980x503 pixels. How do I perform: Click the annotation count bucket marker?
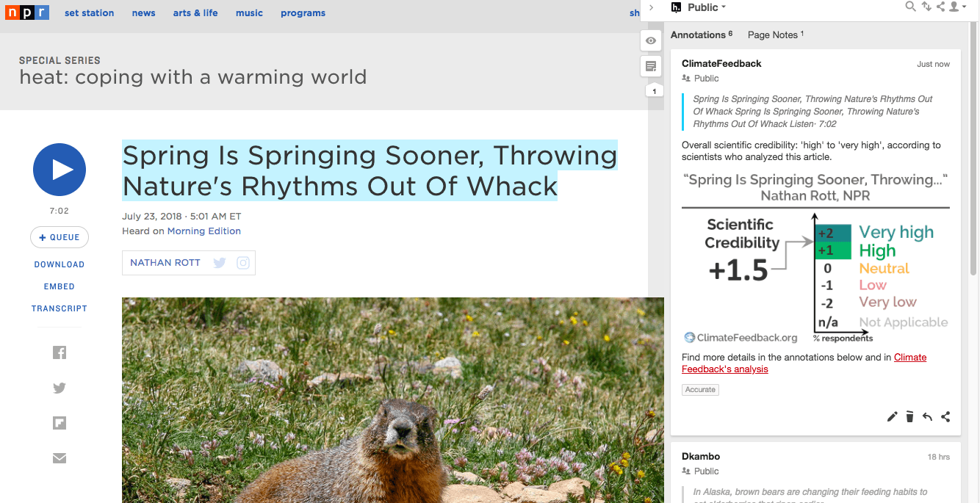655,91
